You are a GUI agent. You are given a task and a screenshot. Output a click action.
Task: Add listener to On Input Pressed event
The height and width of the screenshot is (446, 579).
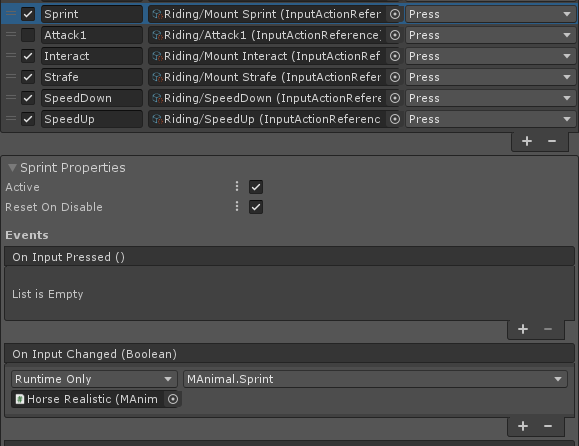click(523, 329)
